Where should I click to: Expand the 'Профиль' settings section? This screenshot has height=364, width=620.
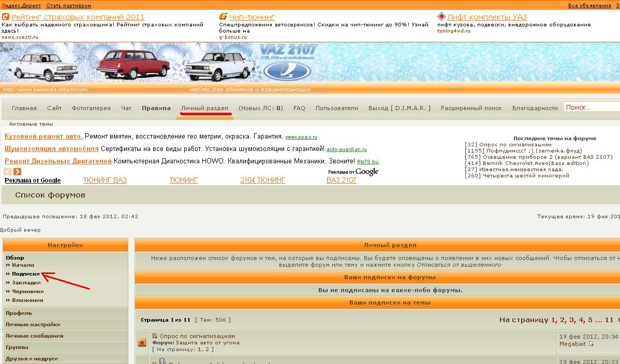point(19,313)
